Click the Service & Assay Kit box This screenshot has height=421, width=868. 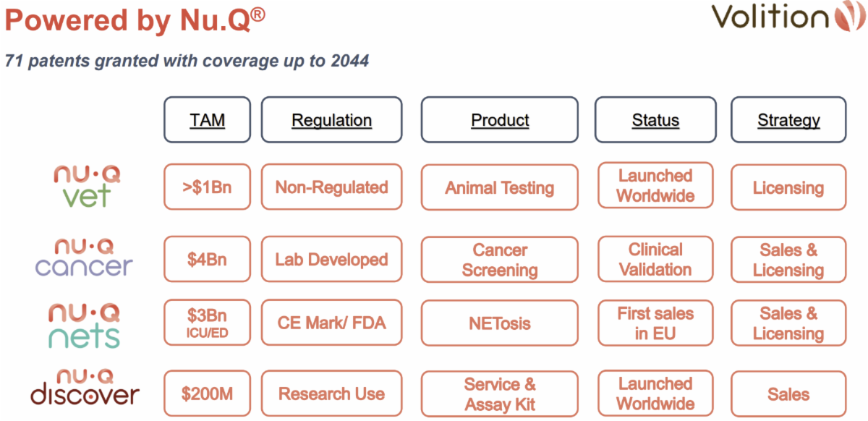500,394
